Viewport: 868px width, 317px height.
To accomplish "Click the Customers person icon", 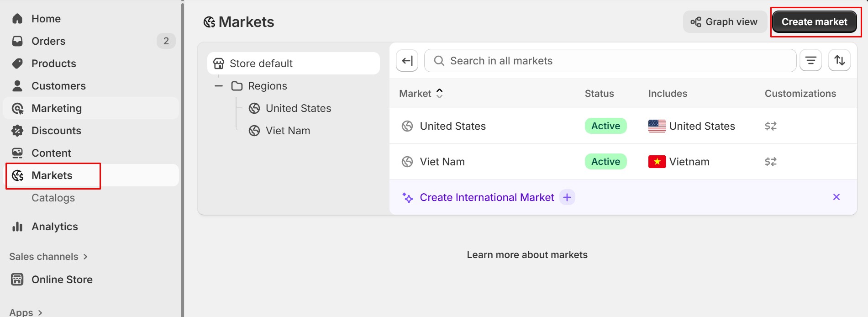I will tap(17, 86).
